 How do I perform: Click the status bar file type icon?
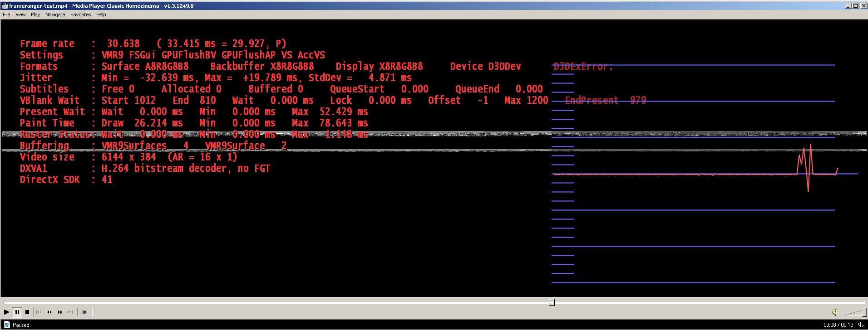pyautogui.click(x=7, y=325)
